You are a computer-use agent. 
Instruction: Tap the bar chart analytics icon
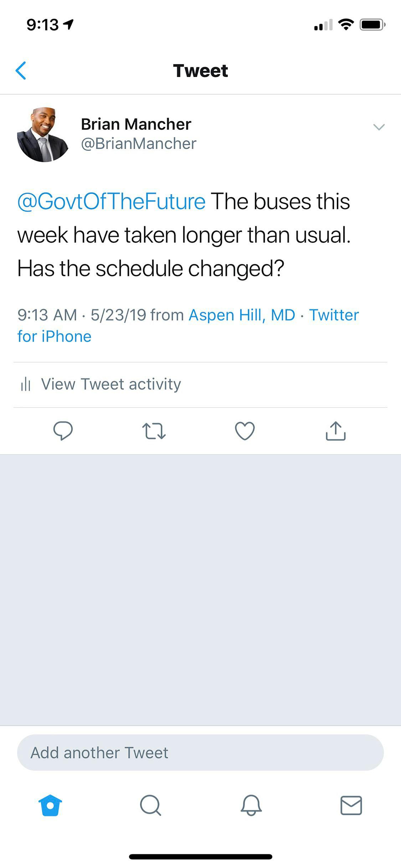point(26,384)
